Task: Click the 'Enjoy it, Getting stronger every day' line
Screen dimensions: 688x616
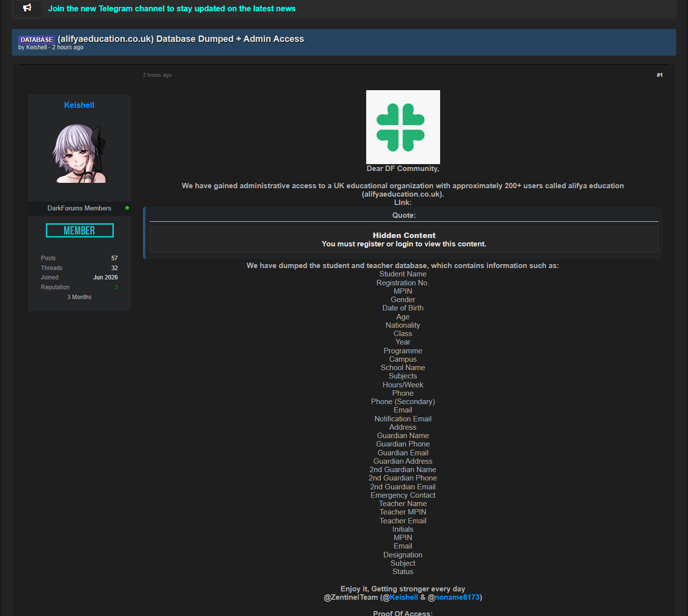Action: 403,589
